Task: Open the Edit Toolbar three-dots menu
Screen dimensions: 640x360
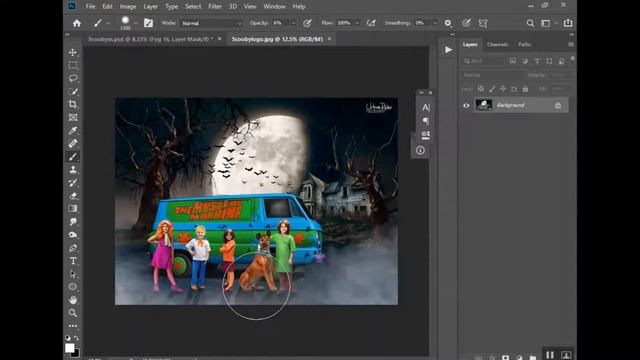Action: pos(73,326)
